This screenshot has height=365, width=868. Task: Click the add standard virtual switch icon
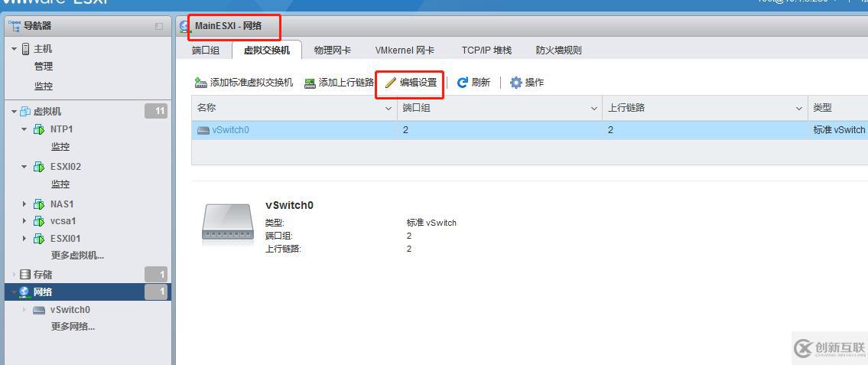point(201,83)
